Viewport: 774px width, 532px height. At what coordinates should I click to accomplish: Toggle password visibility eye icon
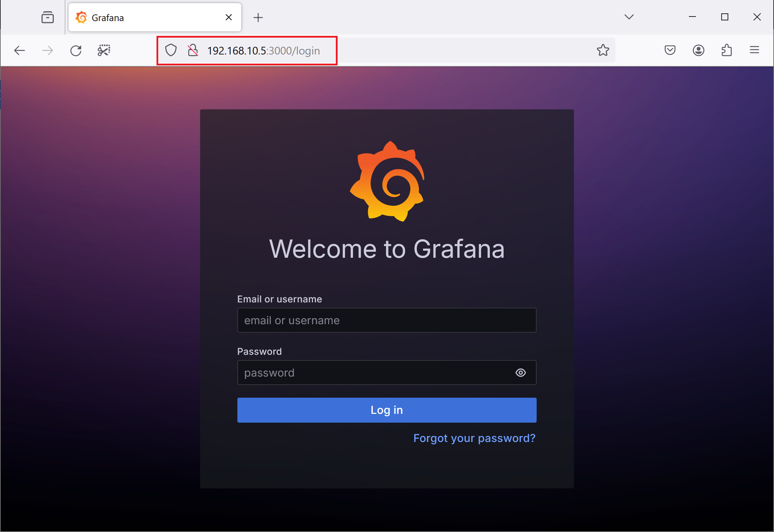click(x=521, y=372)
